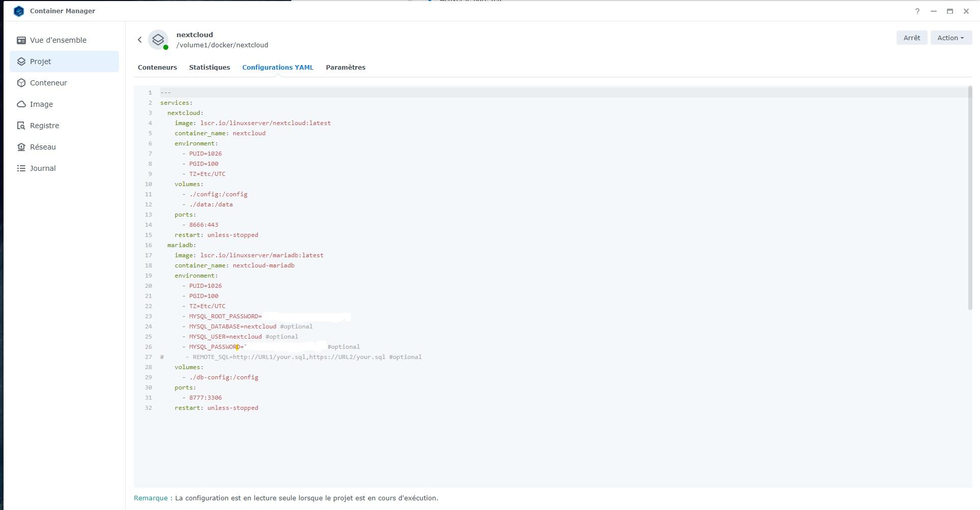Viewport: 980px width, 510px height.
Task: Switch to the Conteneurs tab
Action: point(157,67)
